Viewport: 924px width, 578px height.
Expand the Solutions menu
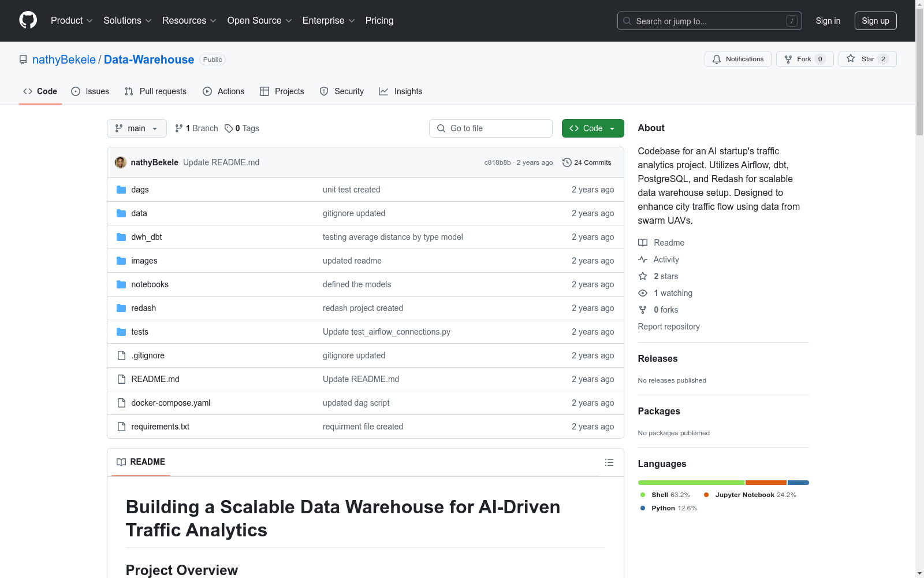click(128, 21)
